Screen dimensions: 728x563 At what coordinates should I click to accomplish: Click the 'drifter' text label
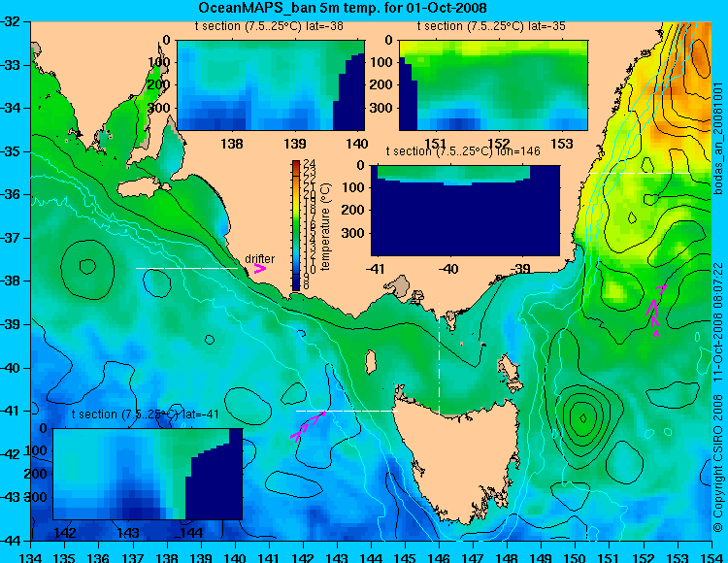tap(259, 258)
